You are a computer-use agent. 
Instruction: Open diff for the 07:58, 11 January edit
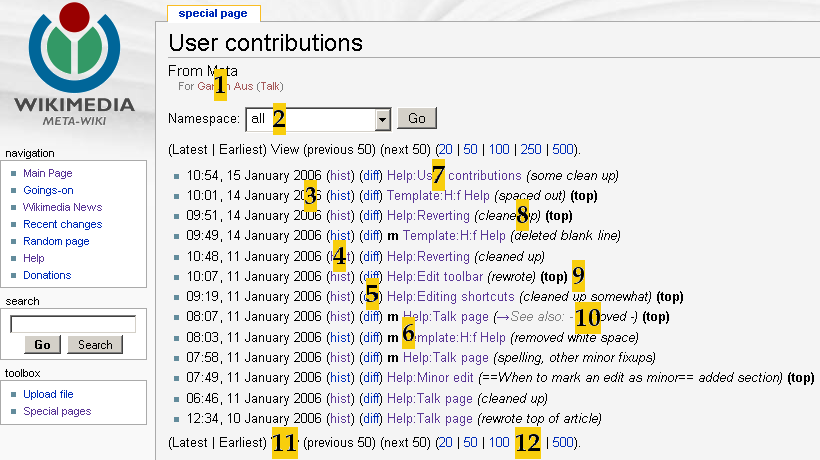tap(371, 358)
